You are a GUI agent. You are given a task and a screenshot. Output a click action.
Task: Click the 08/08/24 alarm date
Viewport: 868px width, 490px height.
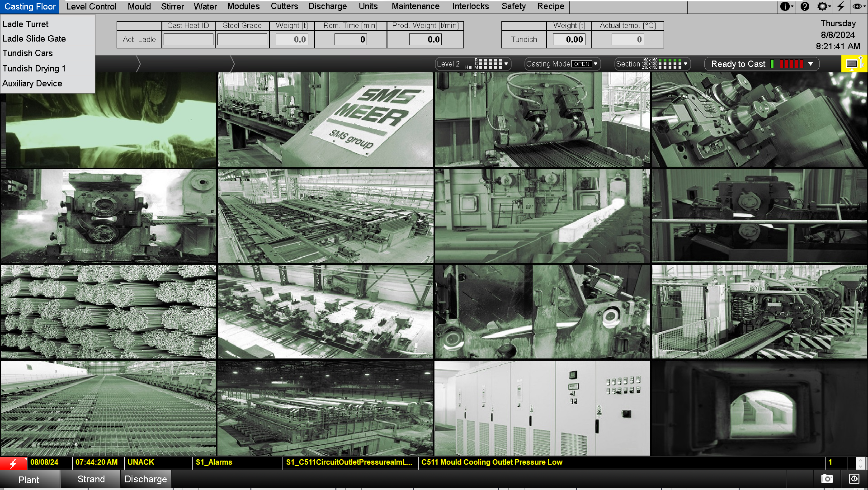[44, 462]
